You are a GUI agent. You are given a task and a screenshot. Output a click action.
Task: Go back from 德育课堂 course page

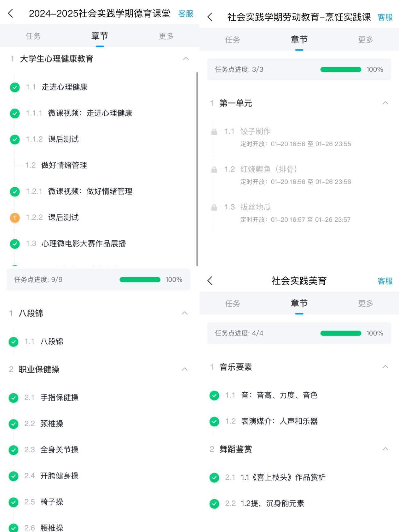coord(11,14)
